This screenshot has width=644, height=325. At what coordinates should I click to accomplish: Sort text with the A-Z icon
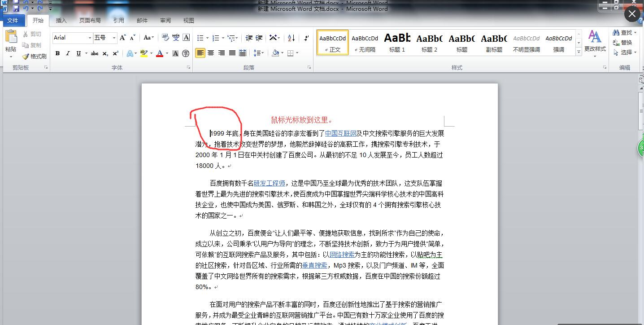291,38
